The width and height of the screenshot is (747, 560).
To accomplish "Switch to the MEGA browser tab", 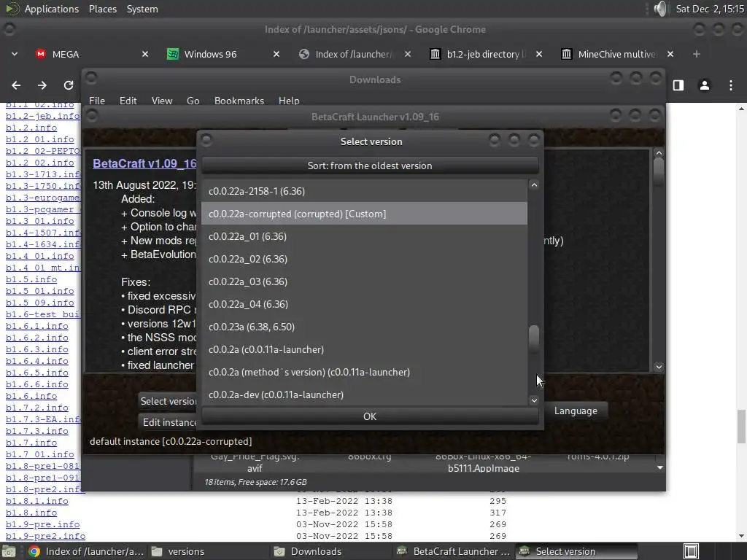I will click(x=93, y=54).
